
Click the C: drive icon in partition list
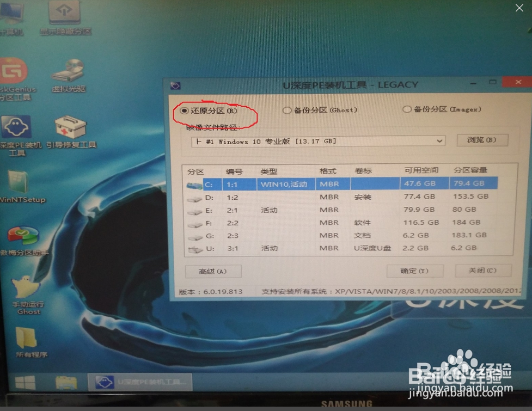click(194, 185)
